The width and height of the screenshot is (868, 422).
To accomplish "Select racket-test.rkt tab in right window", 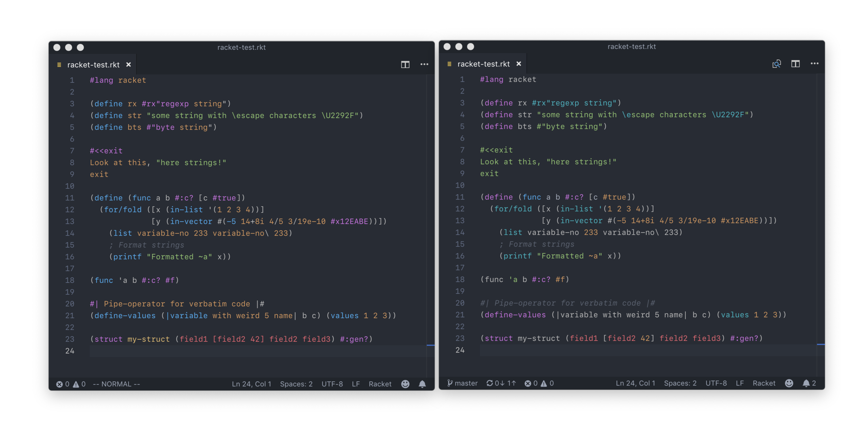I will pos(483,64).
